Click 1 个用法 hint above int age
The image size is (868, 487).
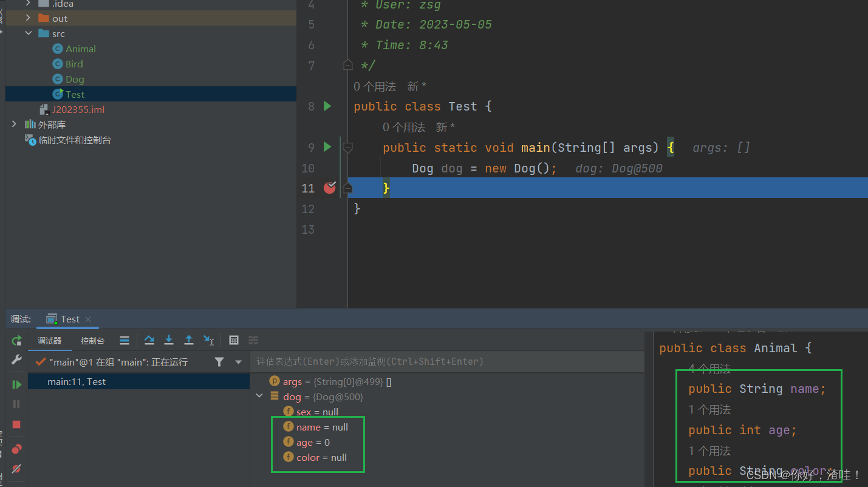coord(709,410)
